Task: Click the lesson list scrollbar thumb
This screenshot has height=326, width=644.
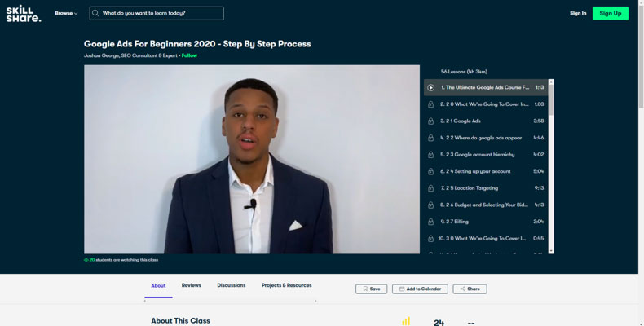Action: [551, 100]
